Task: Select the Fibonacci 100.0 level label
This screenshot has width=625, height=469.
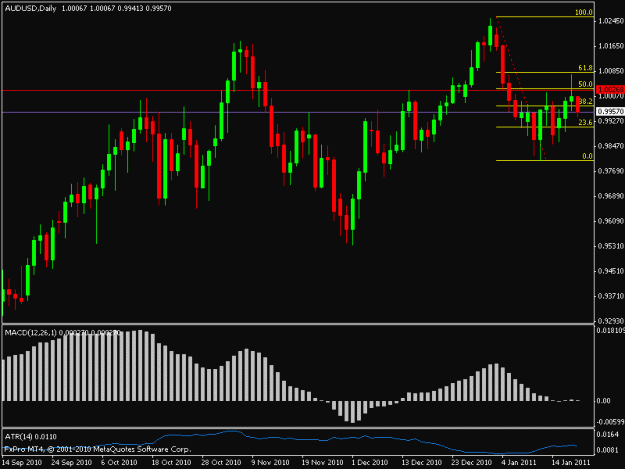Action: coord(584,12)
